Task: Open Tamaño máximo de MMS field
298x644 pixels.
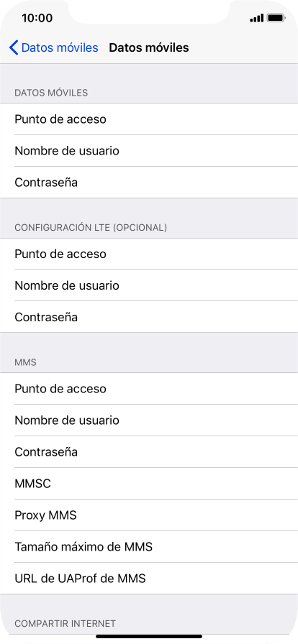Action: [x=149, y=547]
